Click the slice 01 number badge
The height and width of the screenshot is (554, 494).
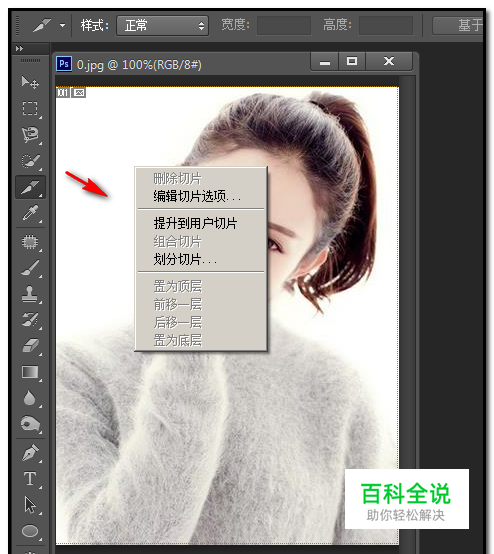pyautogui.click(x=63, y=93)
